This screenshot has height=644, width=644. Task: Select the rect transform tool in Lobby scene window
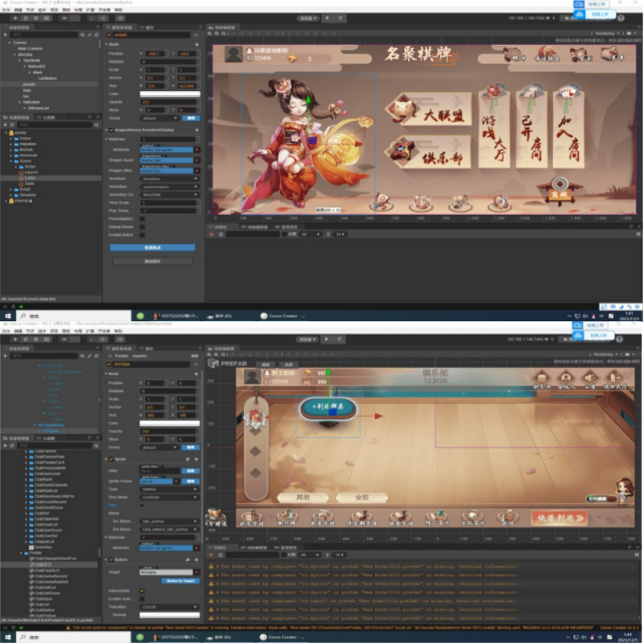click(47, 18)
